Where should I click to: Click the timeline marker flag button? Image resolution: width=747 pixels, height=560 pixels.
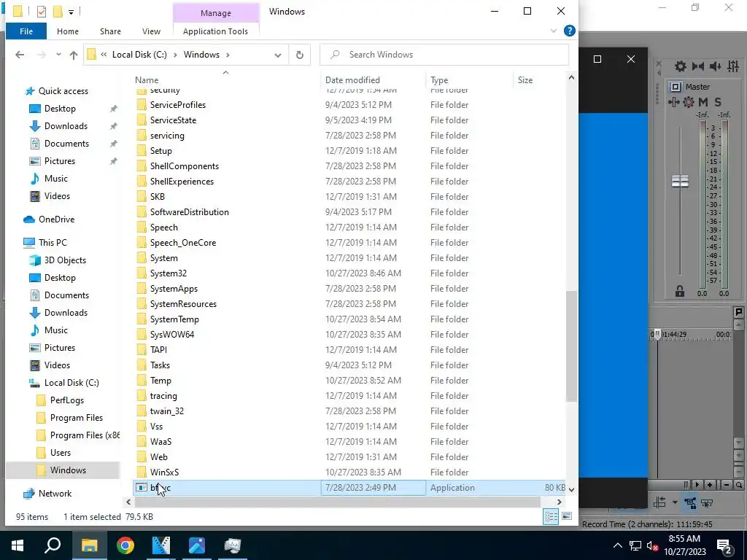[738, 312]
